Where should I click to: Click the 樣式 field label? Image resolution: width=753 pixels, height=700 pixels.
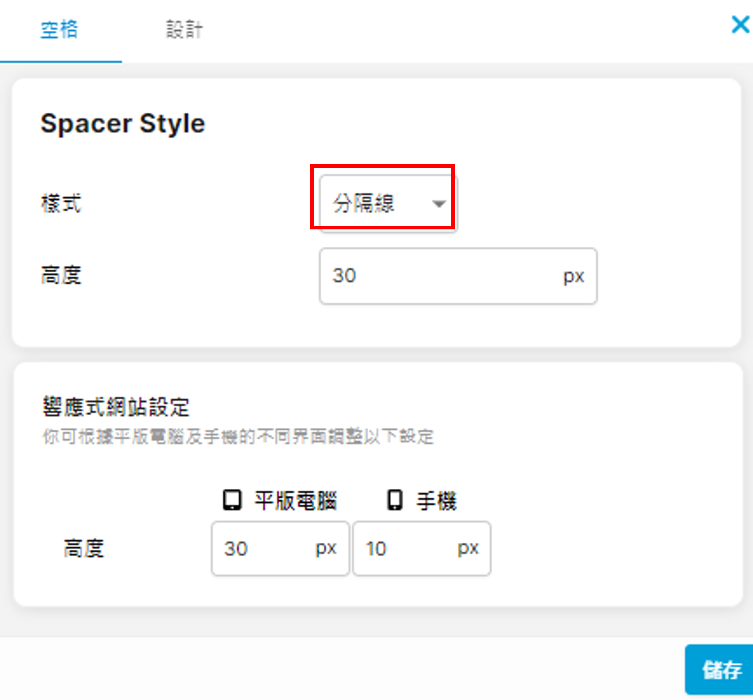(x=61, y=203)
